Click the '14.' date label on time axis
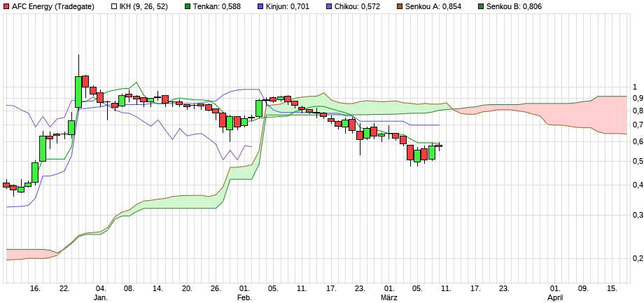This screenshot has height=303, width=644. (158, 288)
